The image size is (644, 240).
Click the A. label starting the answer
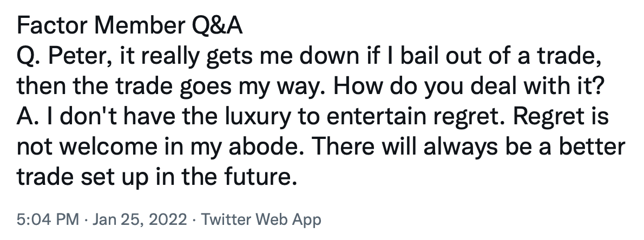[x=29, y=117]
